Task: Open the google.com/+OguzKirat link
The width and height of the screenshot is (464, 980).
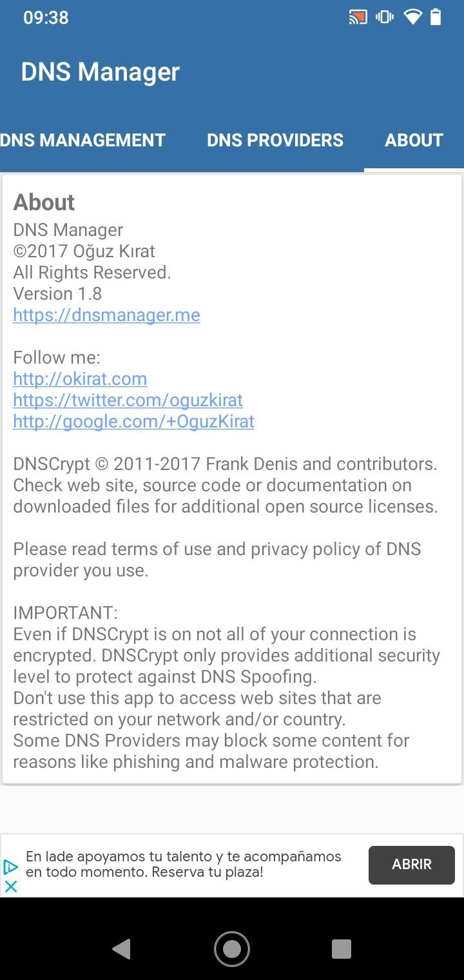Action: tap(133, 421)
